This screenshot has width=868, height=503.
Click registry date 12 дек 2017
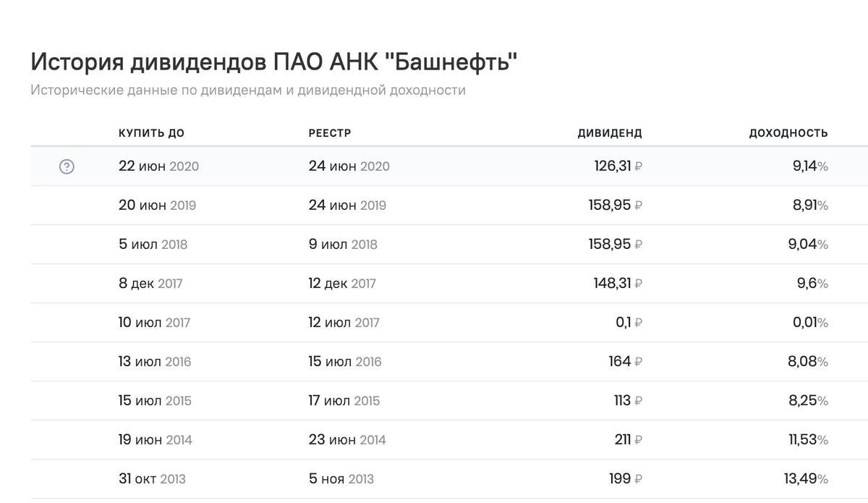[x=343, y=283]
